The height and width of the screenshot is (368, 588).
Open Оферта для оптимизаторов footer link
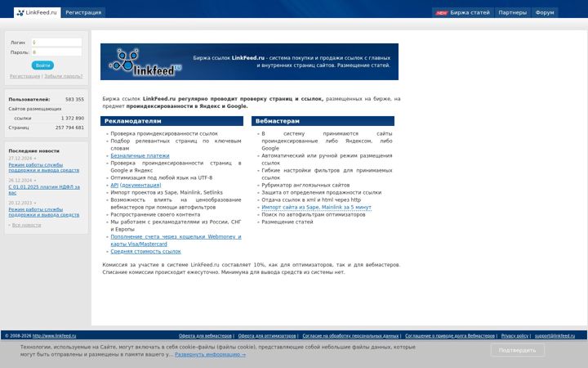tap(267, 336)
